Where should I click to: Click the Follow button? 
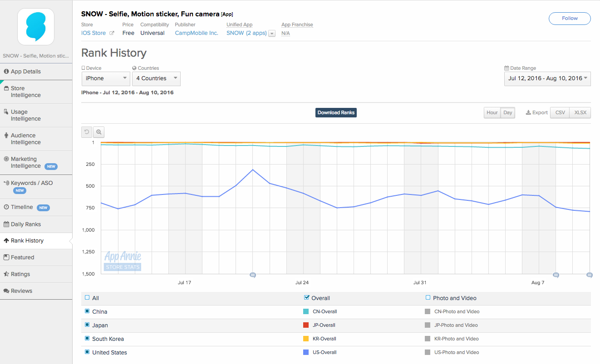[570, 19]
